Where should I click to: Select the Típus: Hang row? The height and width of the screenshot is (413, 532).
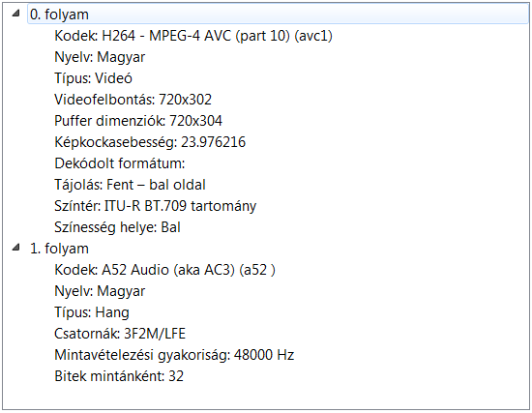coord(92,312)
